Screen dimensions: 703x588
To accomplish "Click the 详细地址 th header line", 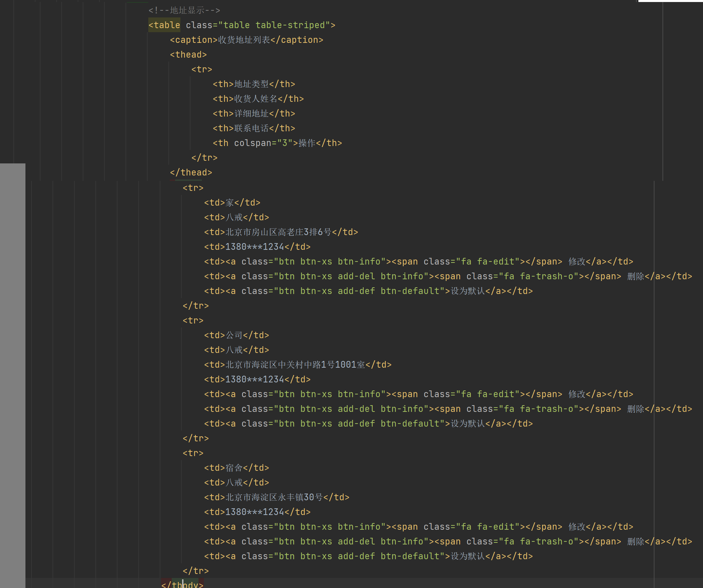I will [x=254, y=114].
